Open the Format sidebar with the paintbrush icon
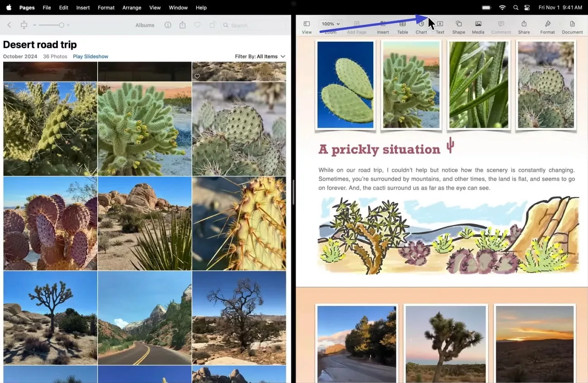 [x=547, y=26]
